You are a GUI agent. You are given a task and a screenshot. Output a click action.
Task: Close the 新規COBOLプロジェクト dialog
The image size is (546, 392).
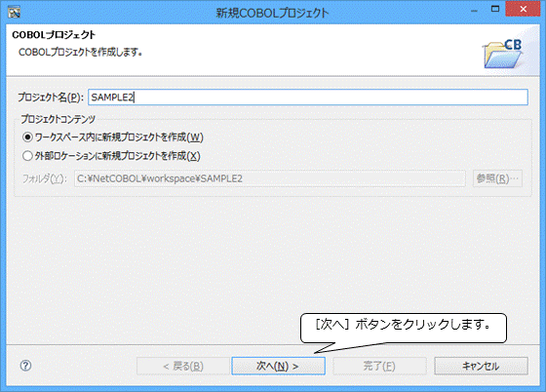[x=523, y=9]
